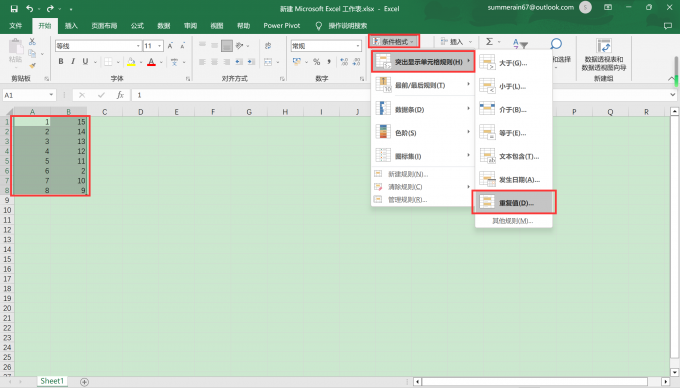This screenshot has height=388, width=680.
Task: Select the 小于(L) rule
Action: coord(513,86)
